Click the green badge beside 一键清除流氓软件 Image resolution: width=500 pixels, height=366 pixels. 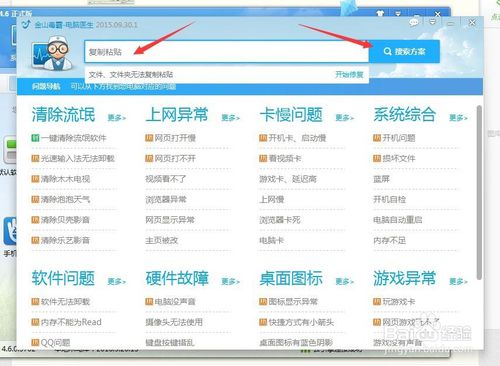(x=35, y=138)
